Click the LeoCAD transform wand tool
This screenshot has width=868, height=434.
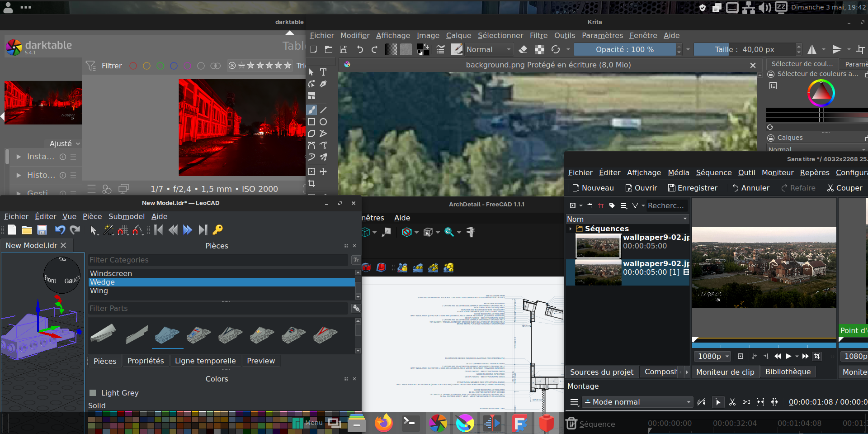[x=108, y=230]
